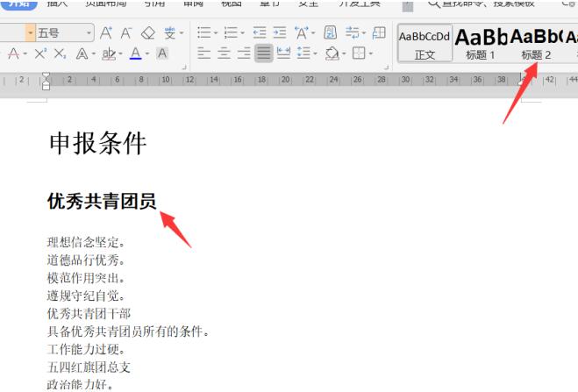The image size is (578, 392).
Task: Expand font color dropdown arrow
Action: point(147,53)
